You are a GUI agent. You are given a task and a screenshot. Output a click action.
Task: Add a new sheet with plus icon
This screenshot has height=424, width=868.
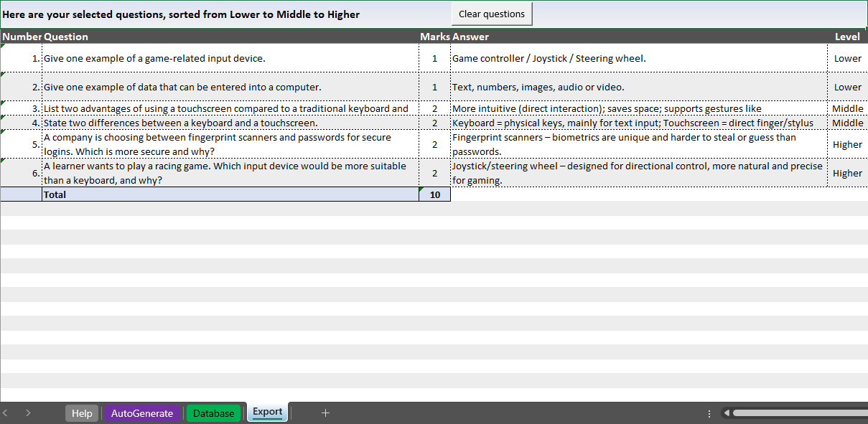click(x=325, y=413)
